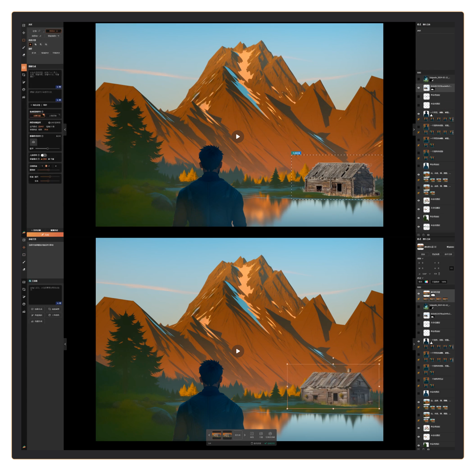
Task: Collapse the 样式 style section
Action: pos(423,278)
